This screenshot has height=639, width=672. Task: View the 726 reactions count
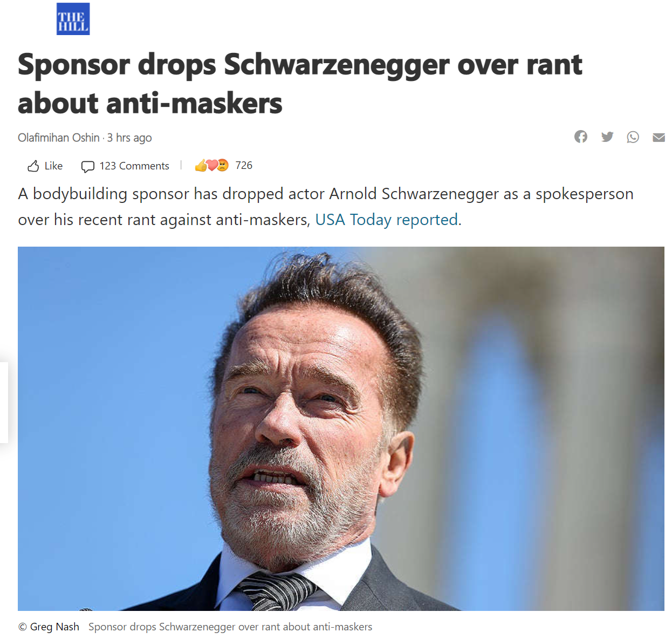[244, 165]
